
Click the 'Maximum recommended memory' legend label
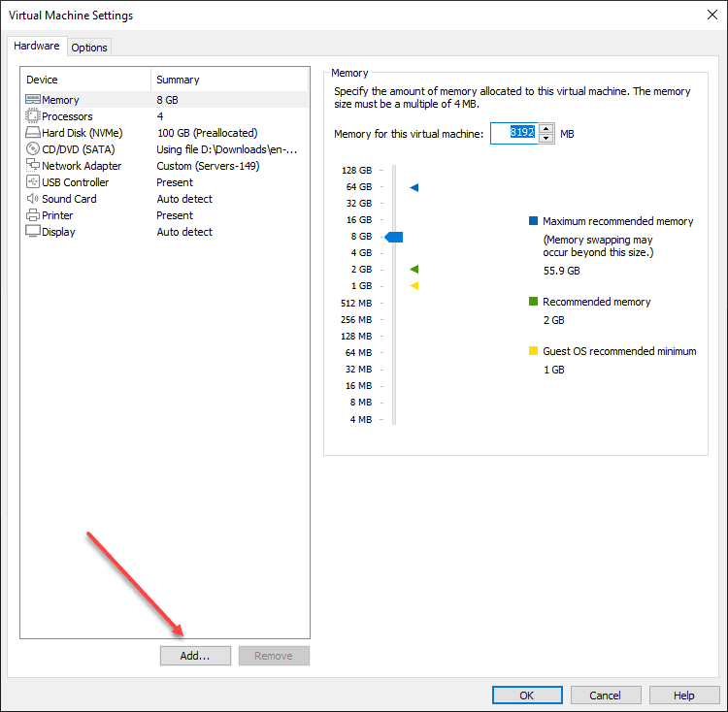[618, 221]
